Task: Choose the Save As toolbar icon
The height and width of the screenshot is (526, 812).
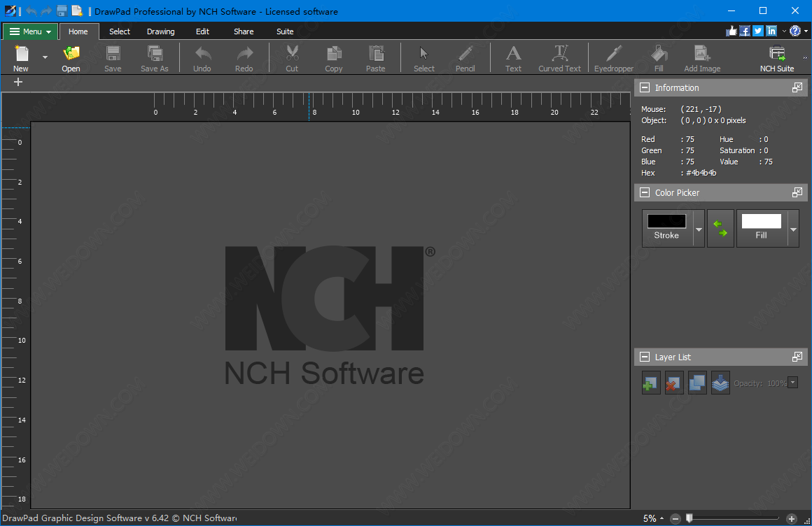Action: 154,58
